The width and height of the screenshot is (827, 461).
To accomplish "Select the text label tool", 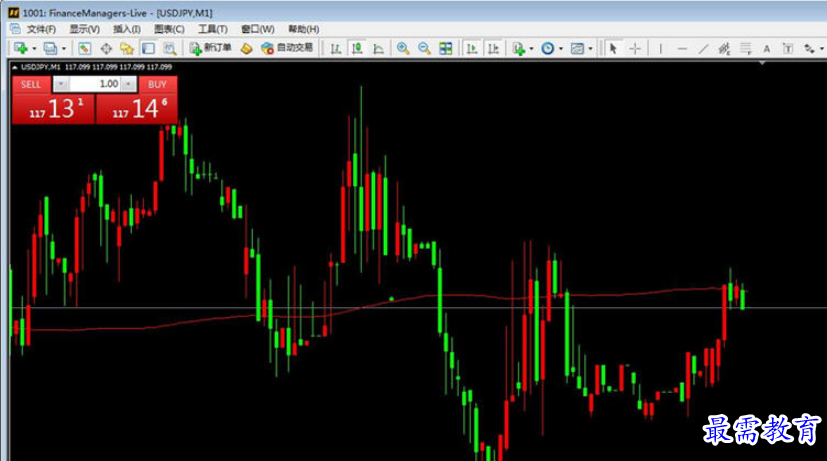I will pyautogui.click(x=787, y=49).
